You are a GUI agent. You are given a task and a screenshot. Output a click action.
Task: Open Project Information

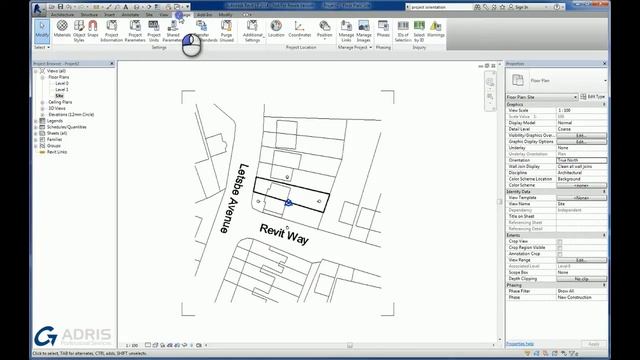111,31
